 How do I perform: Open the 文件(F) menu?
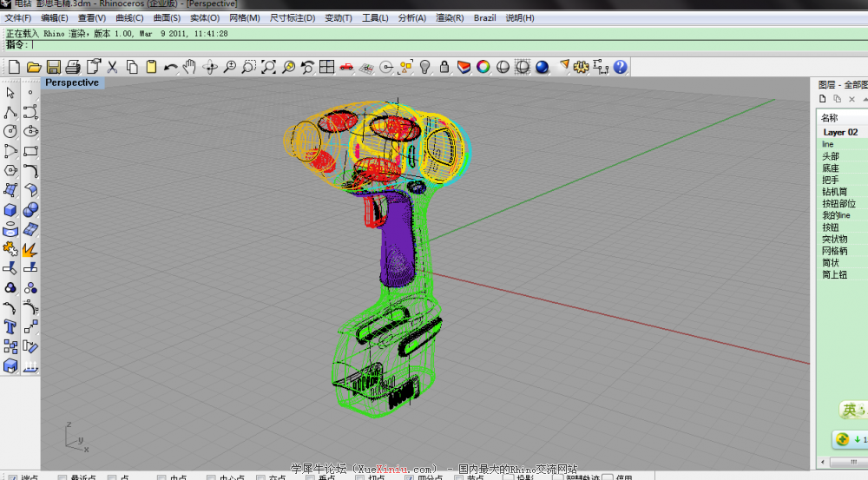pyautogui.click(x=17, y=17)
